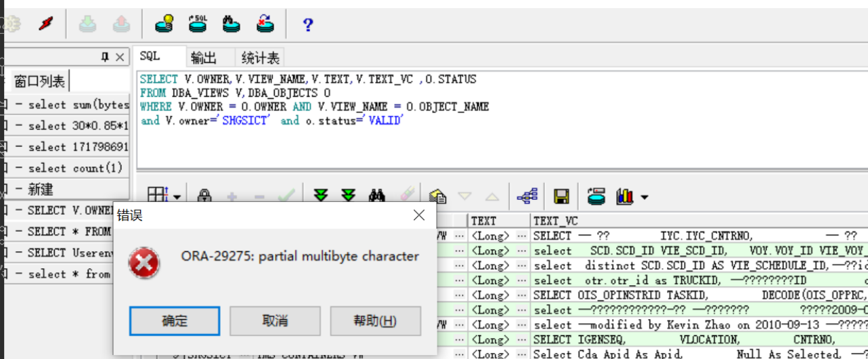Image resolution: width=868 pixels, height=359 pixels.
Task: Select window list entry 'select sum(bytes'
Action: point(66,104)
